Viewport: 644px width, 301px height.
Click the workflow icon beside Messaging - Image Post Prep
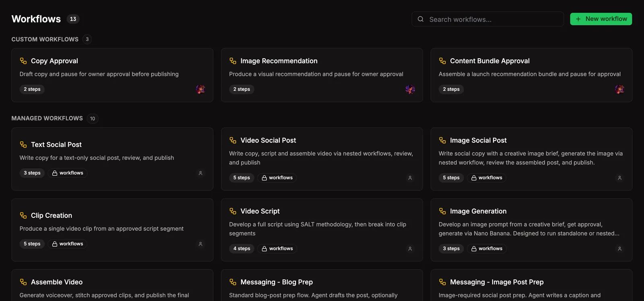442,282
